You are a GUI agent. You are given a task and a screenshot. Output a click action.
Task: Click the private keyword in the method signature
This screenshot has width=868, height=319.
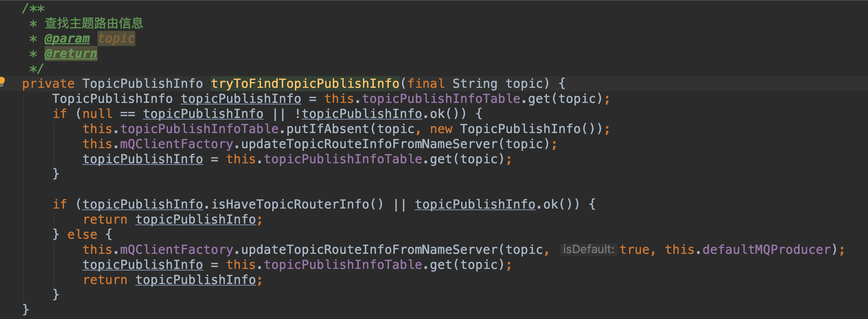48,84
